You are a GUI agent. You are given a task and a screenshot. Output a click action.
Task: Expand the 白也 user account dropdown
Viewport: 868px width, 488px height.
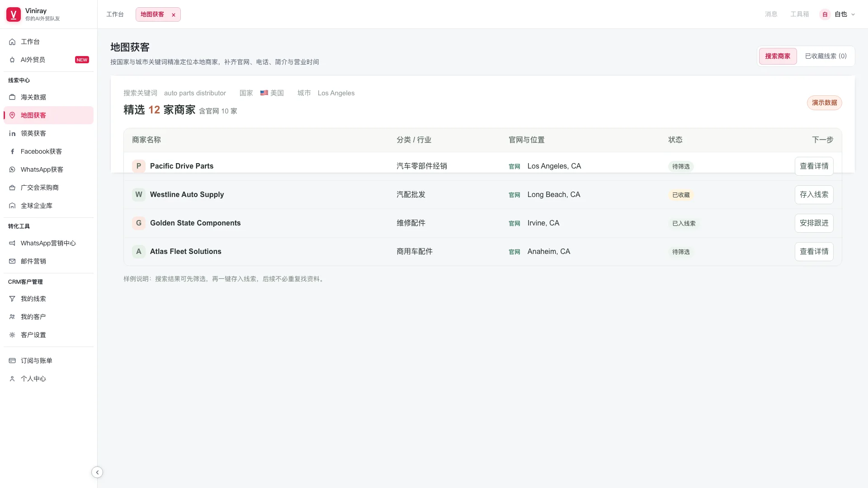pyautogui.click(x=838, y=14)
